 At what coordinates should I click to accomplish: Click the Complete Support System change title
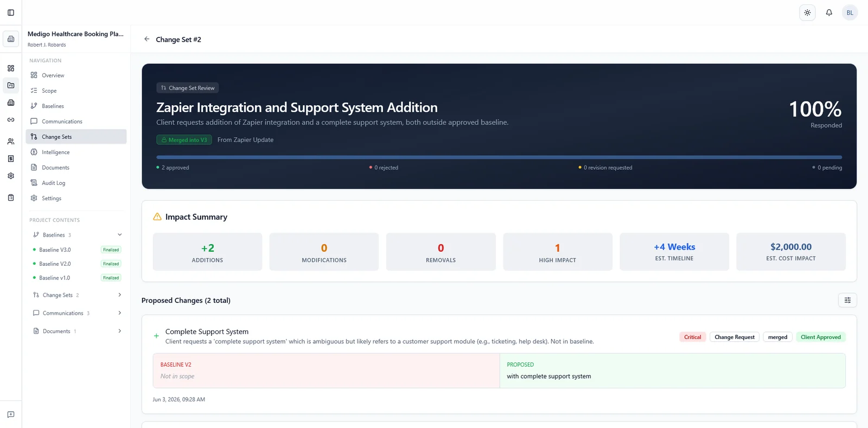pos(207,331)
